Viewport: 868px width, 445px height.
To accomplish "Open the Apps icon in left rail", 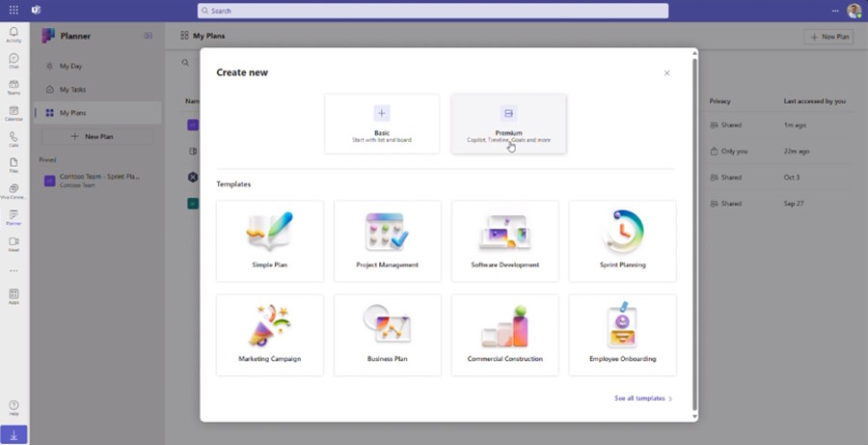I will pyautogui.click(x=14, y=296).
